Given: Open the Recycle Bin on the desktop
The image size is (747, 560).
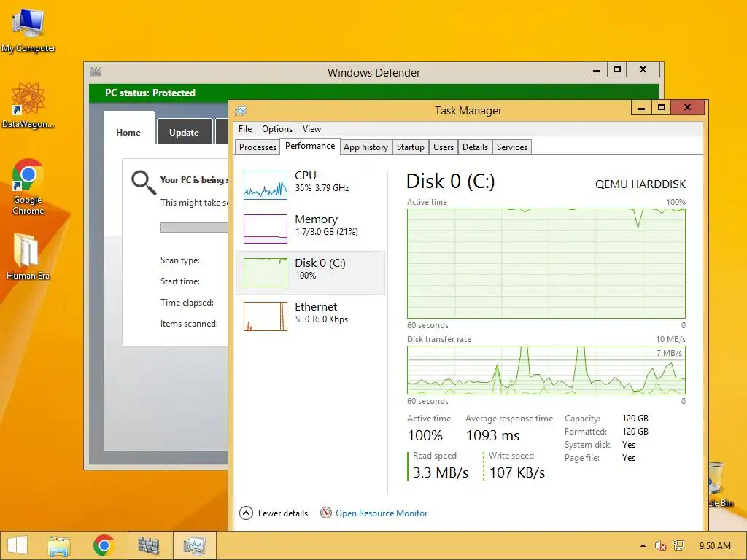Looking at the screenshot, I should click(720, 484).
